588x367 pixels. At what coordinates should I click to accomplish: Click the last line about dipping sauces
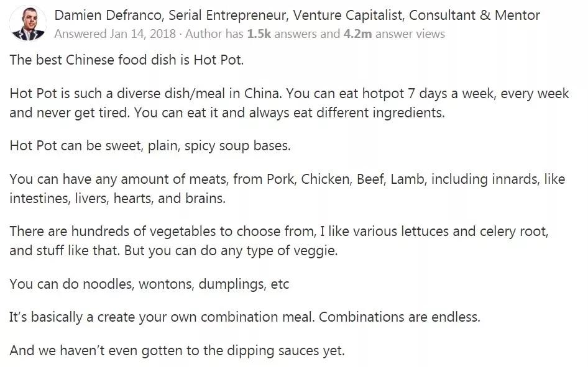click(177, 350)
